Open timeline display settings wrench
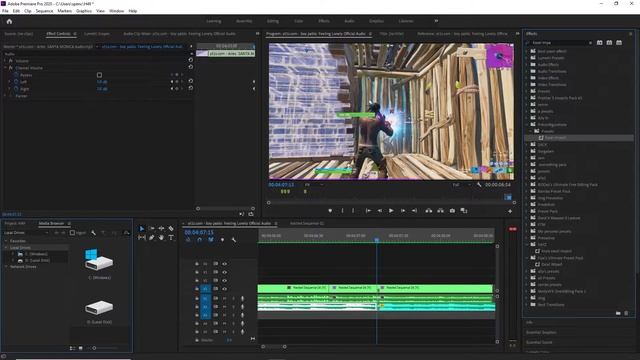The image size is (640, 360). click(x=234, y=240)
